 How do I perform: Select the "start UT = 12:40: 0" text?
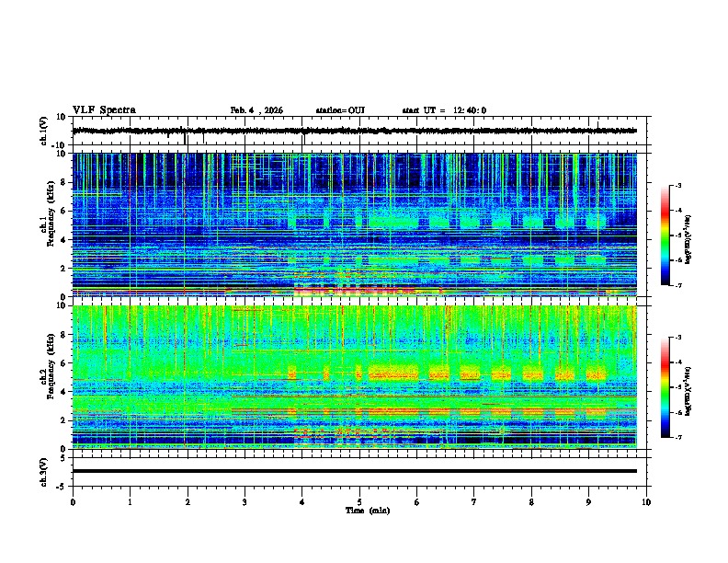coord(444,110)
